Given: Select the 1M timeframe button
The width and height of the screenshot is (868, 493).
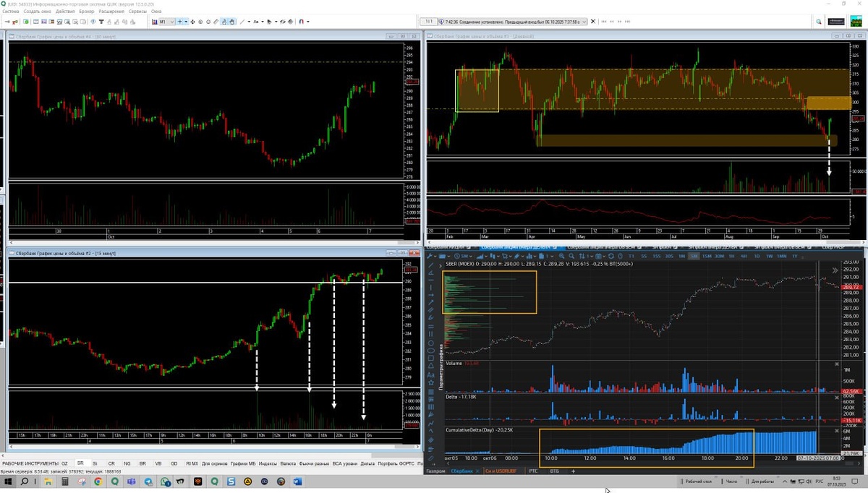Looking at the screenshot, I should pos(681,256).
